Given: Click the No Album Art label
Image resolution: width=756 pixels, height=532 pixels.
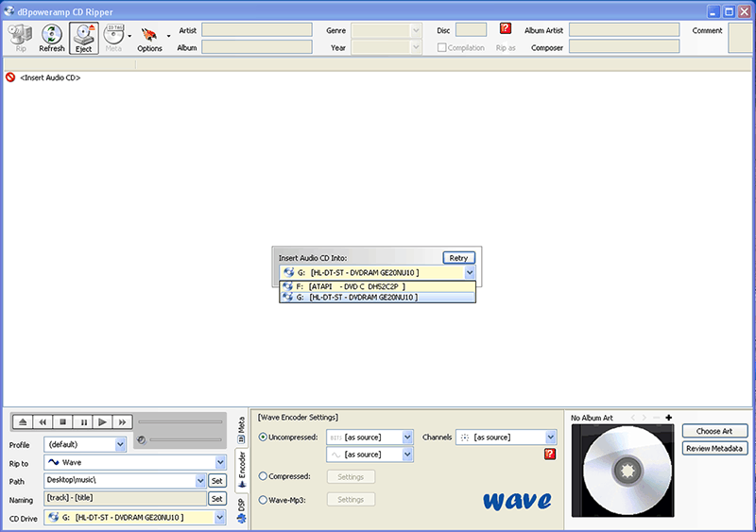Looking at the screenshot, I should 592,418.
